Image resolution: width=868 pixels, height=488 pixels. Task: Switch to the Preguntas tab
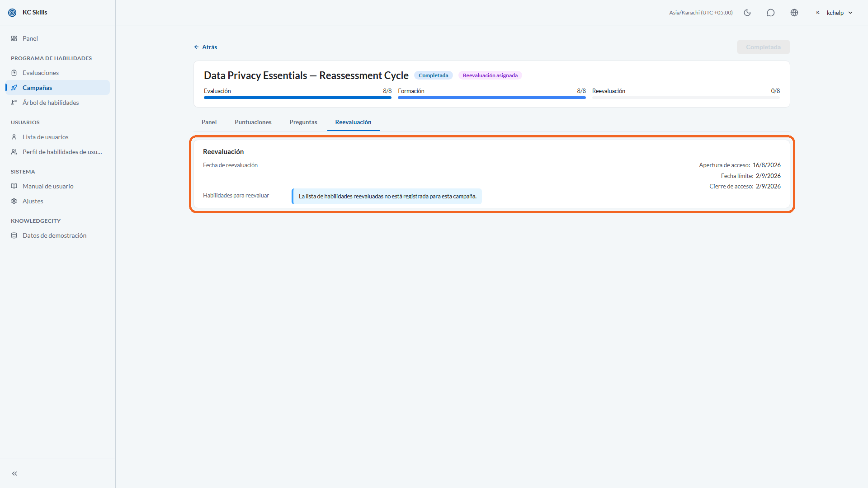coord(303,122)
